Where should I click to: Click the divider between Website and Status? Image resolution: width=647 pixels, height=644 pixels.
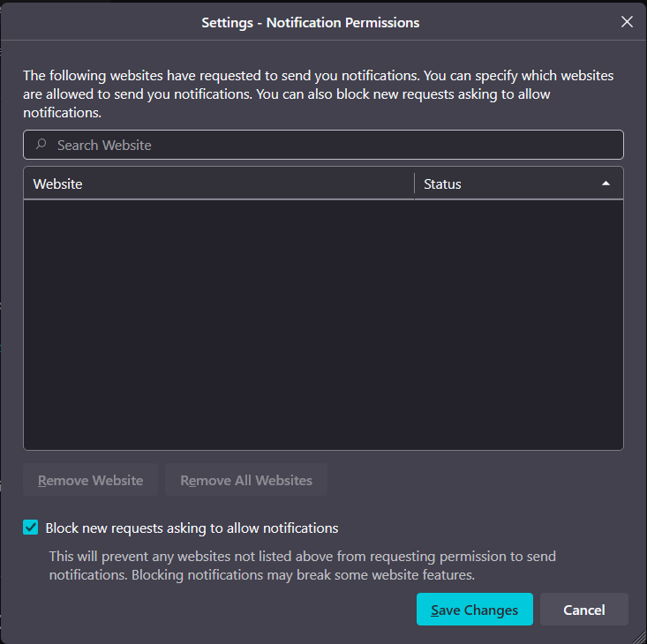pos(414,183)
